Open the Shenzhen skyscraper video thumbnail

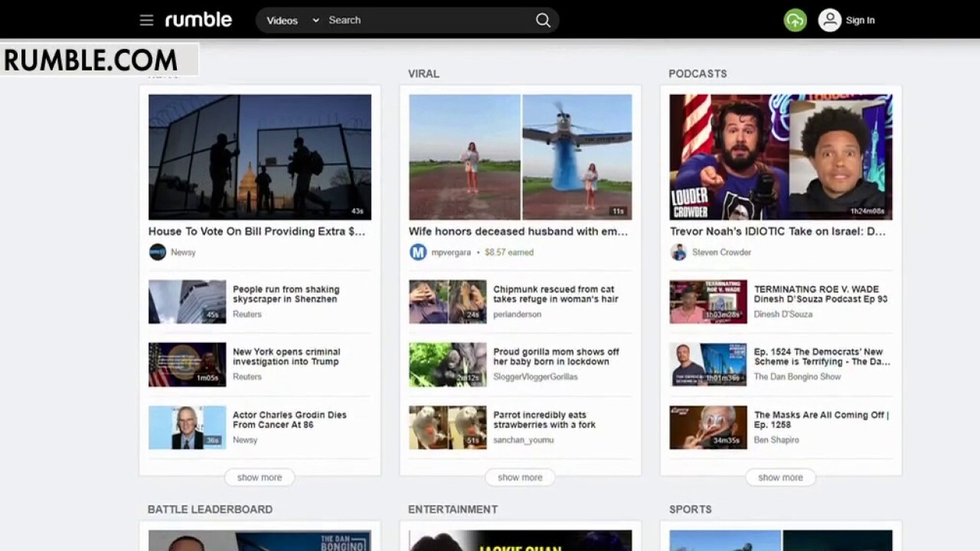187,302
